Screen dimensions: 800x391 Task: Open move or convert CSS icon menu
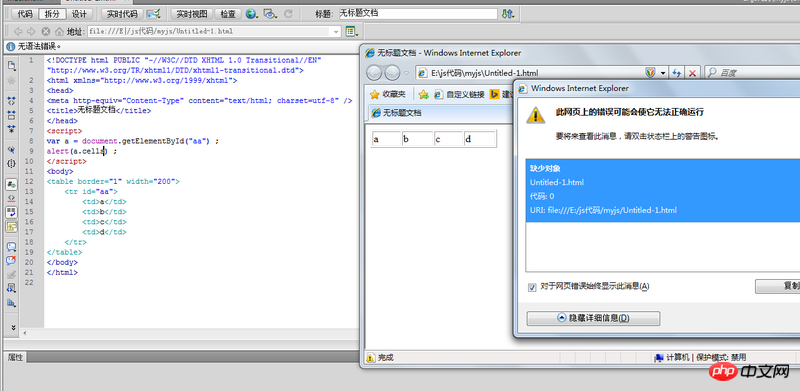pyautogui.click(x=11, y=288)
